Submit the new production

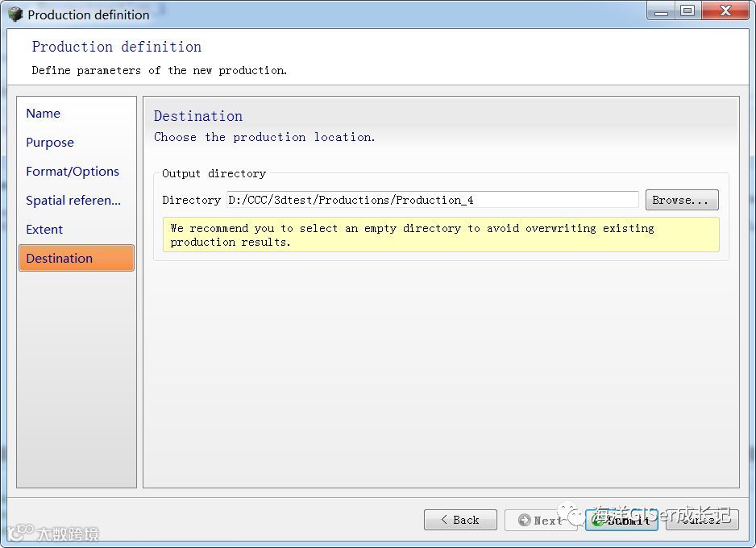621,520
